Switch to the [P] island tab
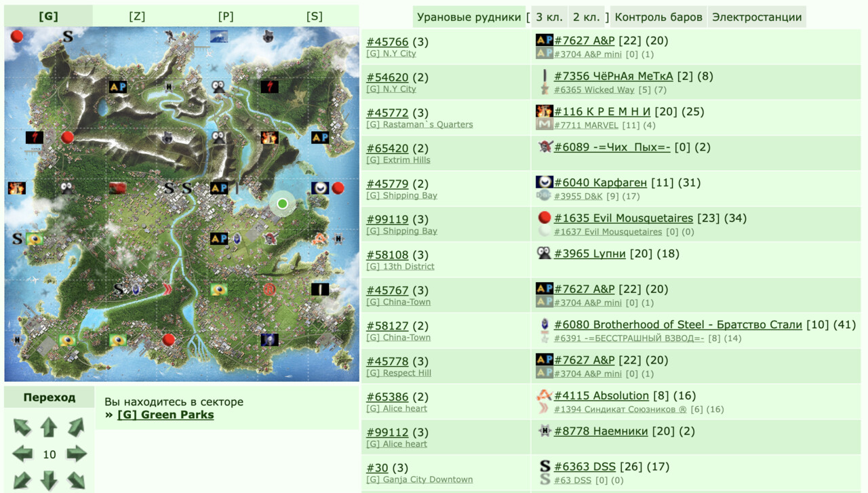 [226, 16]
